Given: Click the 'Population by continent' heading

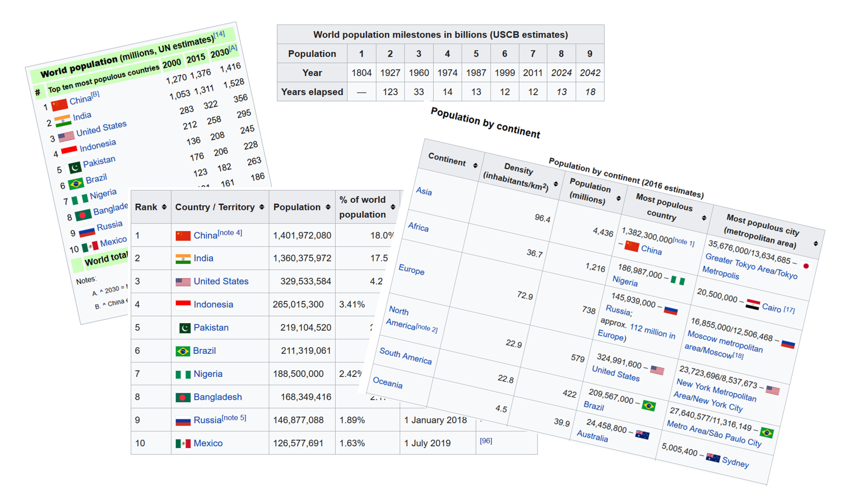Looking at the screenshot, I should pos(485,123).
